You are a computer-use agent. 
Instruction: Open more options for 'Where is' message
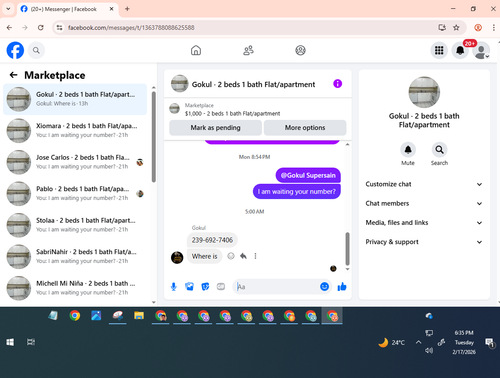click(255, 256)
